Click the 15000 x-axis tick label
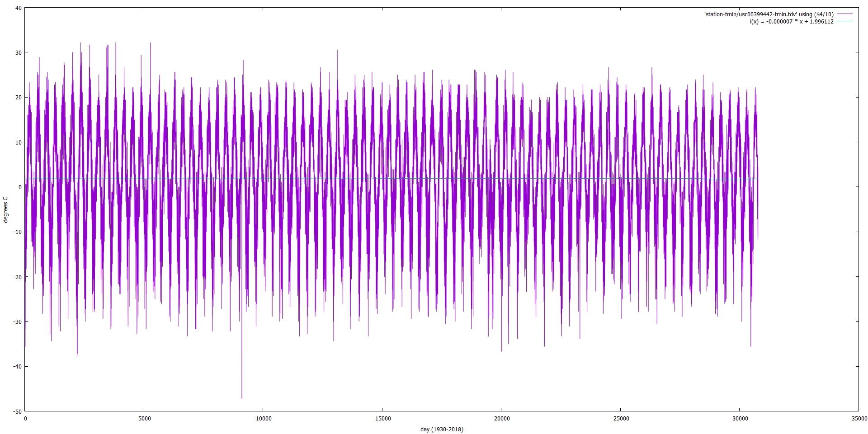 click(383, 419)
